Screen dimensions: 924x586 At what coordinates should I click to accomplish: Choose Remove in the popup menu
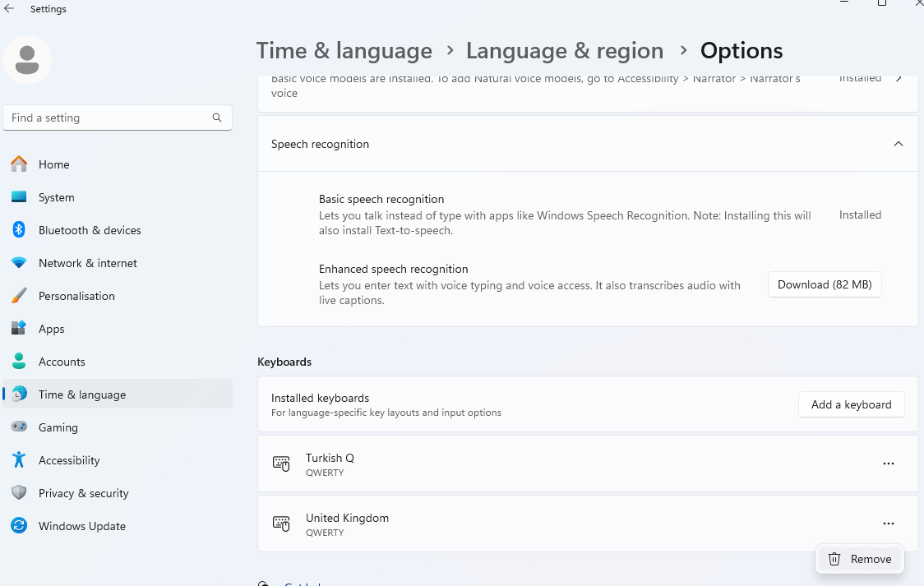pos(860,559)
